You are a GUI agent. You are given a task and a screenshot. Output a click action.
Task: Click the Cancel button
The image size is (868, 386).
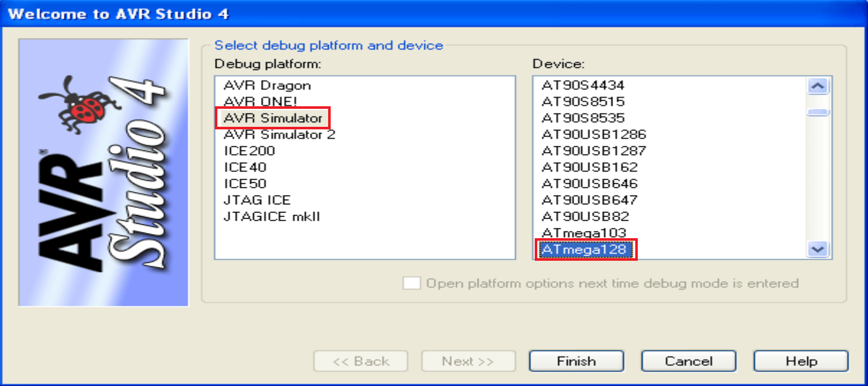pos(689,361)
